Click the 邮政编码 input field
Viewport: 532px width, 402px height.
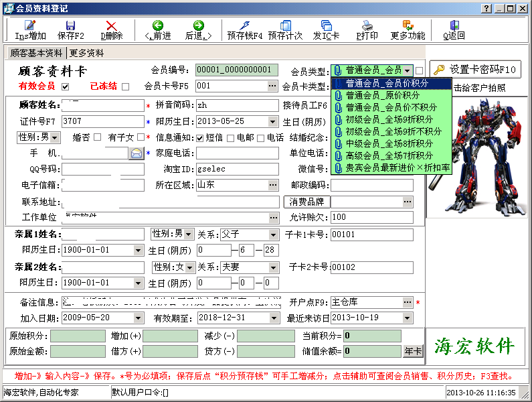pyautogui.click(x=372, y=186)
